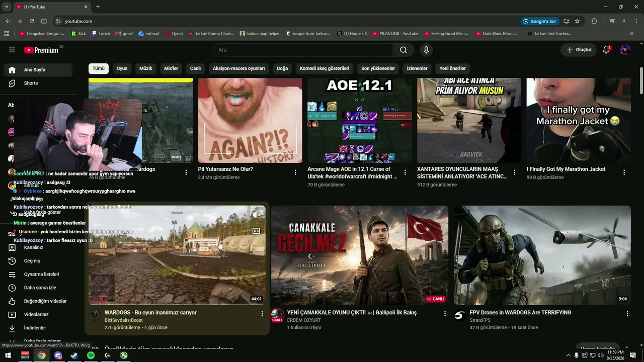Open the account avatar menu
This screenshot has width=644, height=362.
click(625, 50)
